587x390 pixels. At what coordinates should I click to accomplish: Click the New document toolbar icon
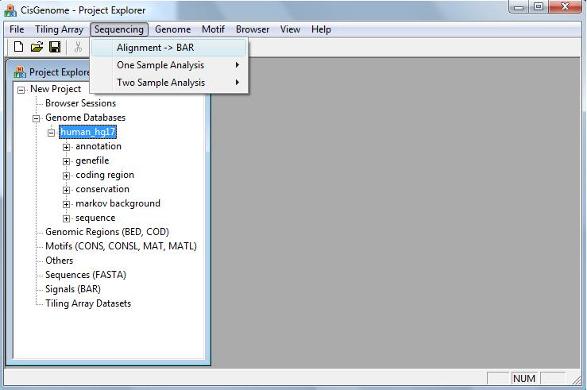click(x=18, y=47)
